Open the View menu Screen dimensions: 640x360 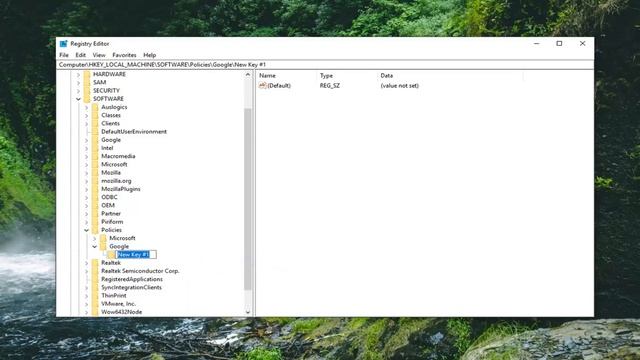click(99, 55)
